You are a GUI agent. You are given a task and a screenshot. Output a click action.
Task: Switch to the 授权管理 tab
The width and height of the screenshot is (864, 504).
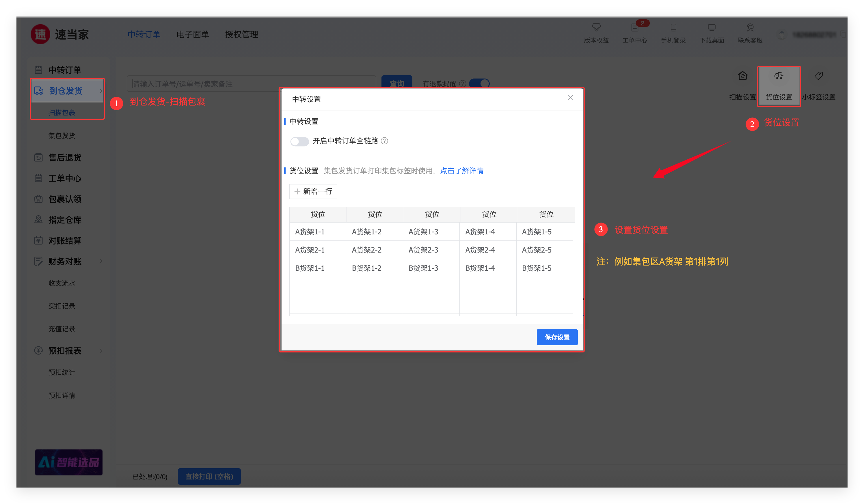click(x=241, y=34)
